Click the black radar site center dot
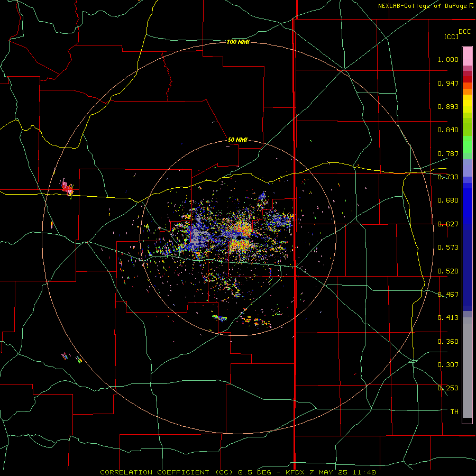This screenshot has height=476, width=476. (240, 237)
